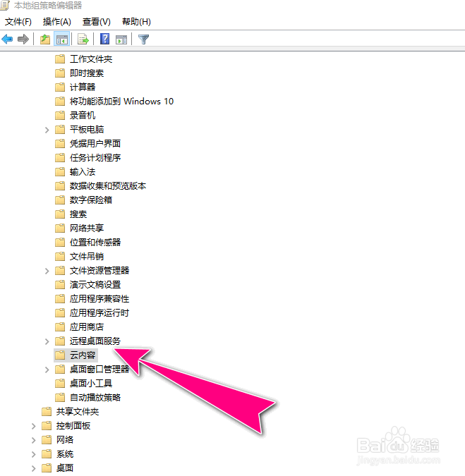Toggle the Show/Hide Console Tree icon

[x=62, y=39]
